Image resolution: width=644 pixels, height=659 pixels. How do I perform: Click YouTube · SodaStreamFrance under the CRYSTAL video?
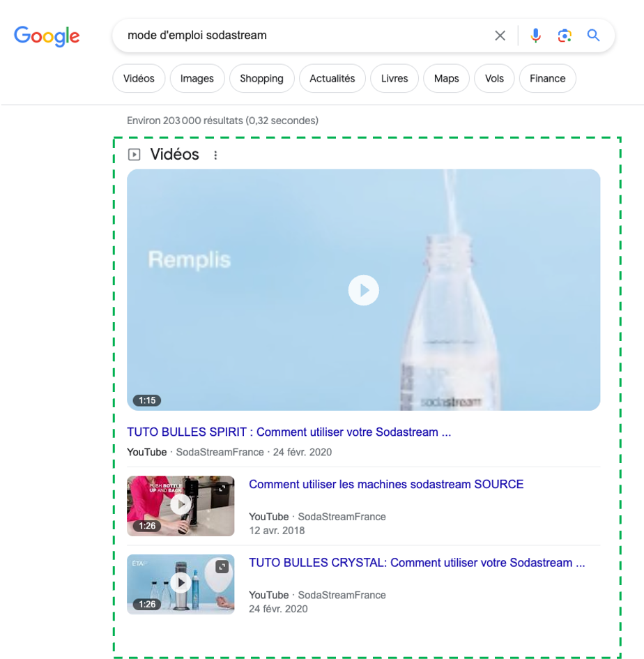coord(317,595)
